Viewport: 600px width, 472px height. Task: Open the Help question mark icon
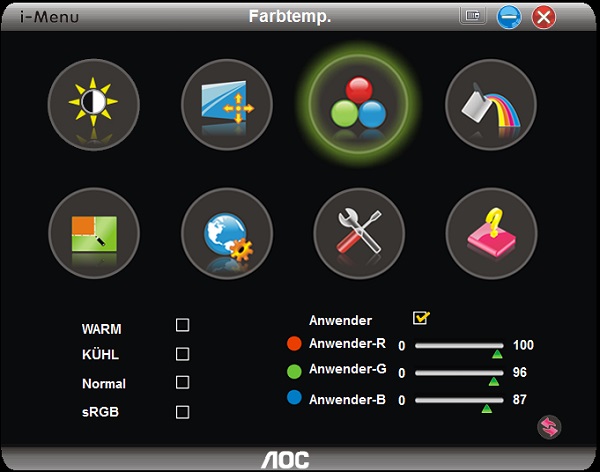click(491, 233)
